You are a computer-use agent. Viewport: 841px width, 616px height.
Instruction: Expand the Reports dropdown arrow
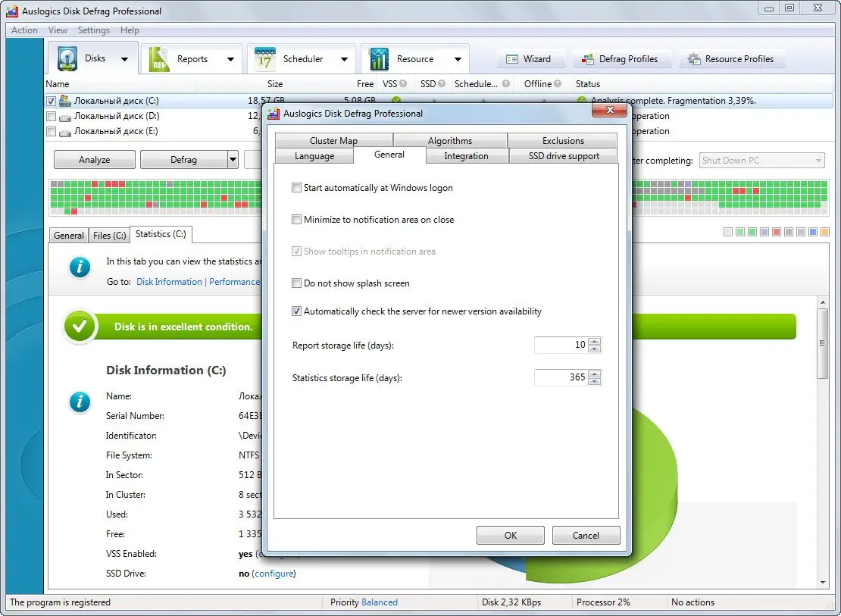point(230,59)
